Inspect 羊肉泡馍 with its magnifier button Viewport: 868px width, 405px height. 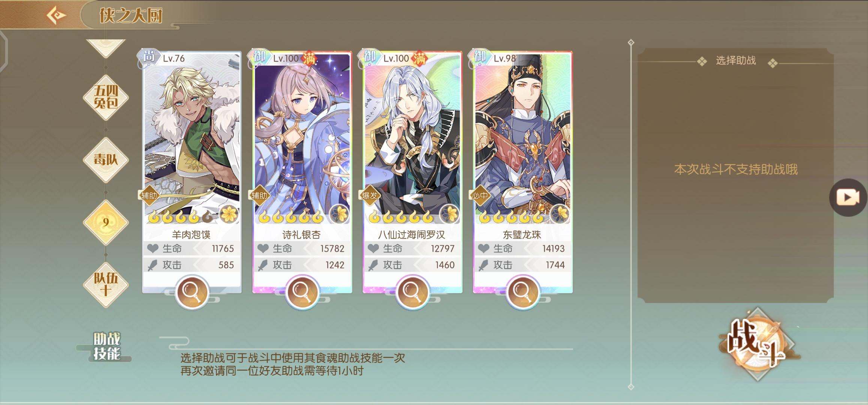(192, 292)
